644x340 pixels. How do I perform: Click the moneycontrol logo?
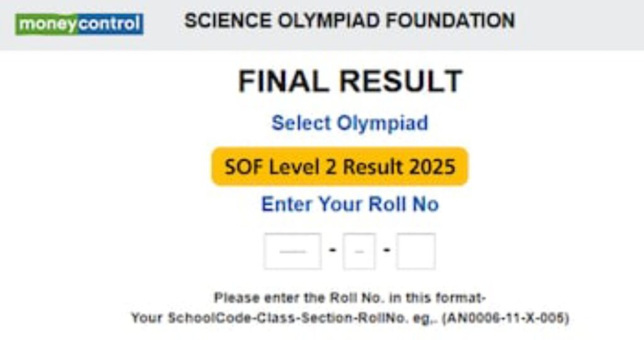79,24
